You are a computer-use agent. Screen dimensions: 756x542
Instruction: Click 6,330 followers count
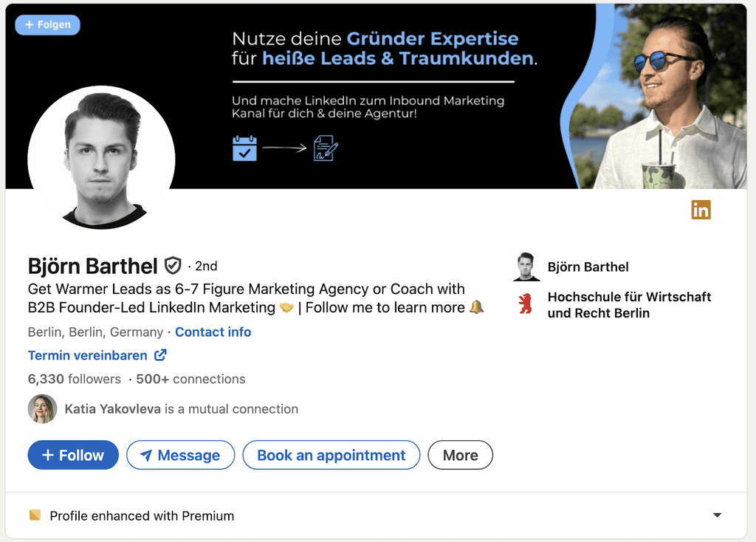click(74, 379)
